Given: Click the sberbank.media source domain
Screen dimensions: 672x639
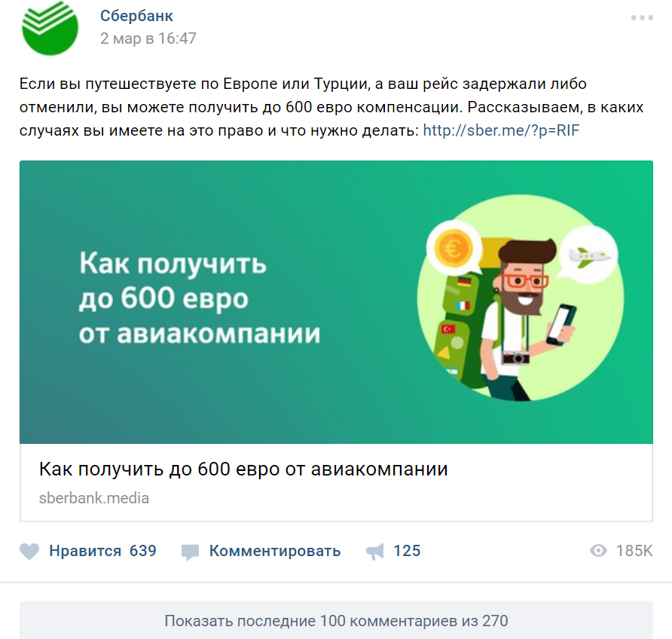Looking at the screenshot, I should click(94, 498).
